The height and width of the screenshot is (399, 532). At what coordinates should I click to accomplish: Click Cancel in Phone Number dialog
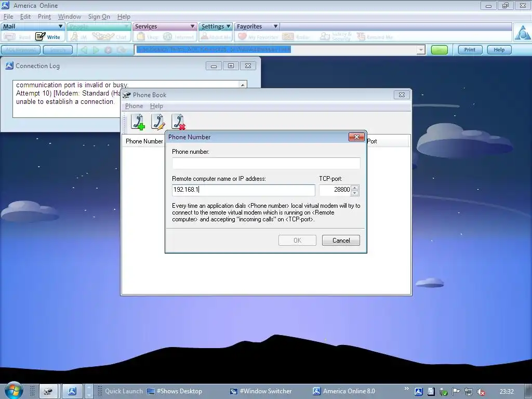(x=341, y=240)
